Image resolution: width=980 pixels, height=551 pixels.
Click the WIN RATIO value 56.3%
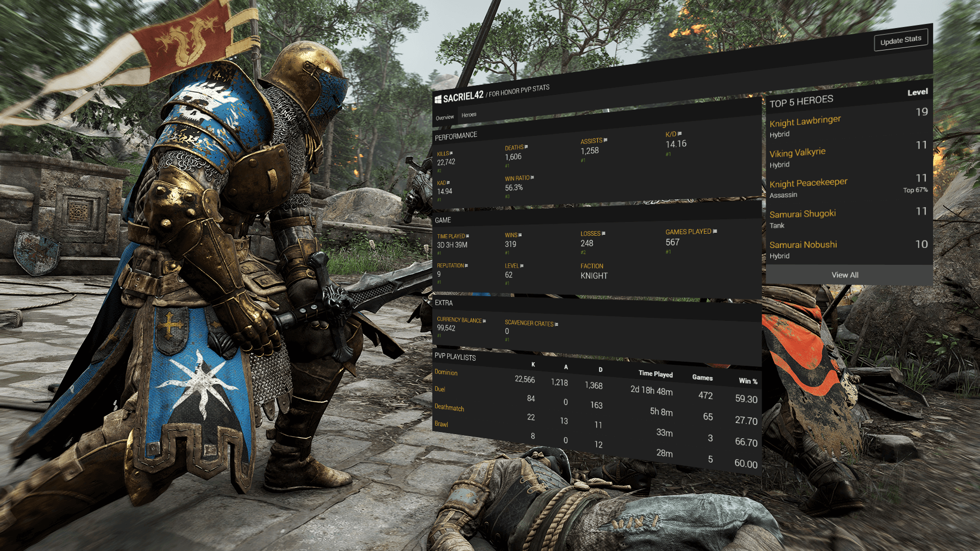pyautogui.click(x=513, y=188)
